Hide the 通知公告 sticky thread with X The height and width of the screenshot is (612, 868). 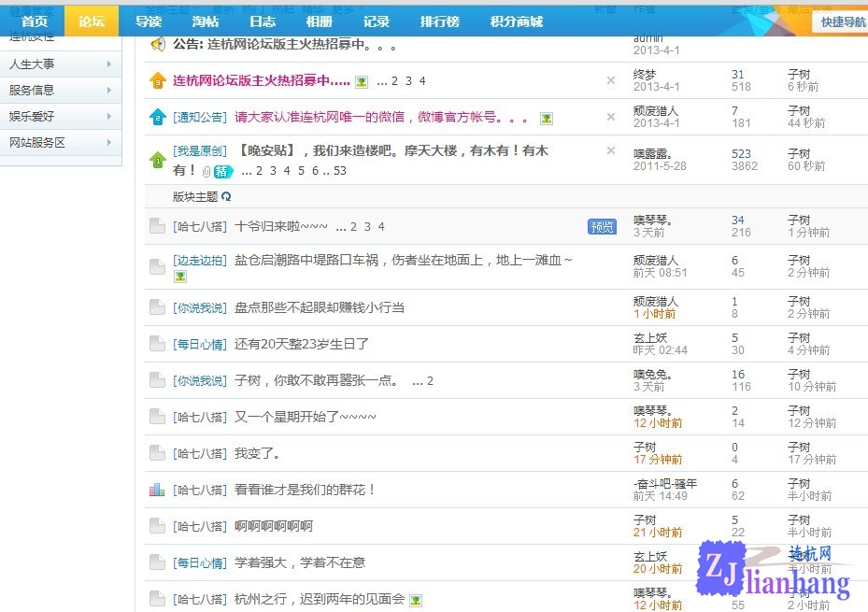click(x=610, y=117)
